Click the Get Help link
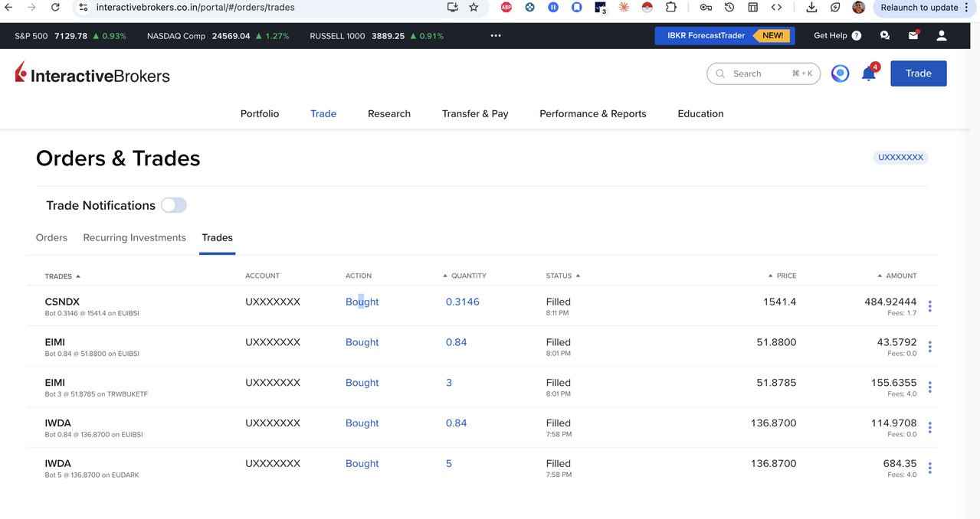 point(837,35)
